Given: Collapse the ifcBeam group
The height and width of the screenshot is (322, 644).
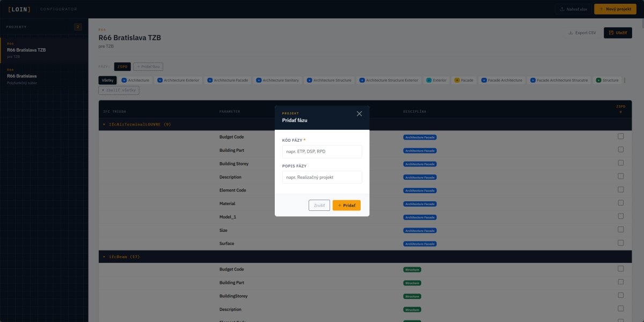Looking at the screenshot, I should tap(104, 257).
